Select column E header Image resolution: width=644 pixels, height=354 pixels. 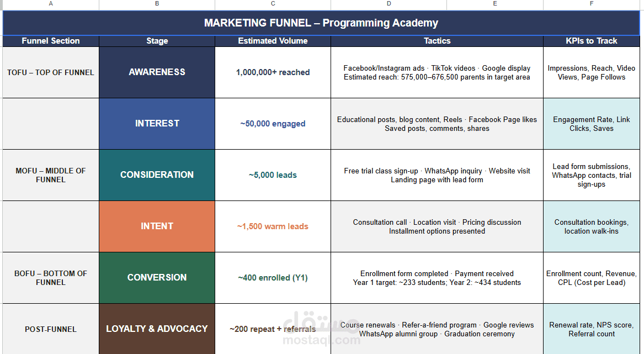[x=495, y=4]
